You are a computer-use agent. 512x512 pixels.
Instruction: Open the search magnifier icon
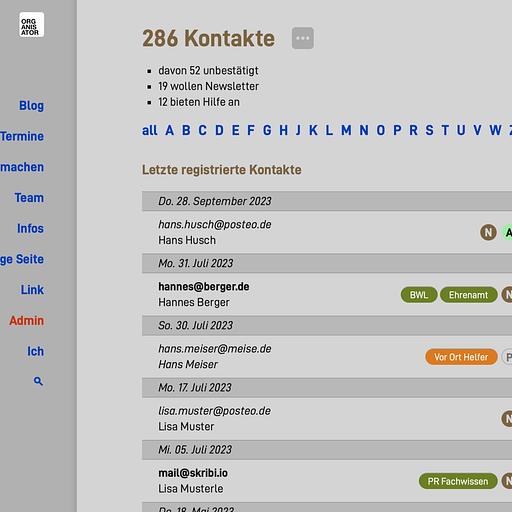[x=38, y=381]
